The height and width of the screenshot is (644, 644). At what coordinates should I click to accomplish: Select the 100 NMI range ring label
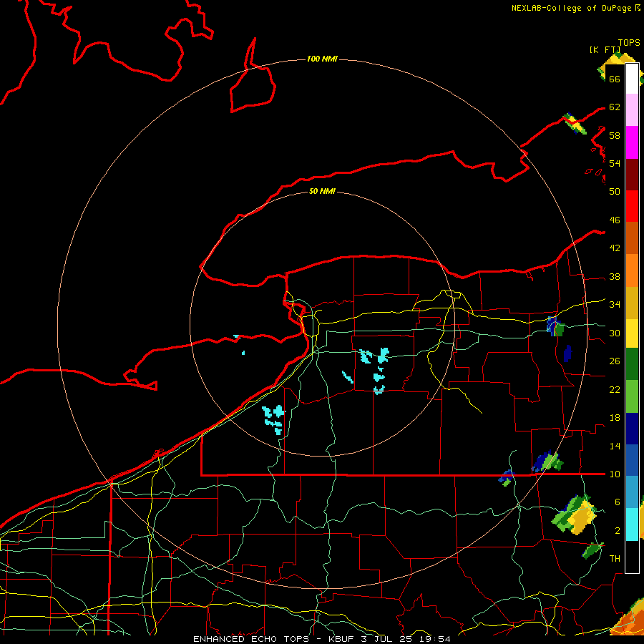322,59
